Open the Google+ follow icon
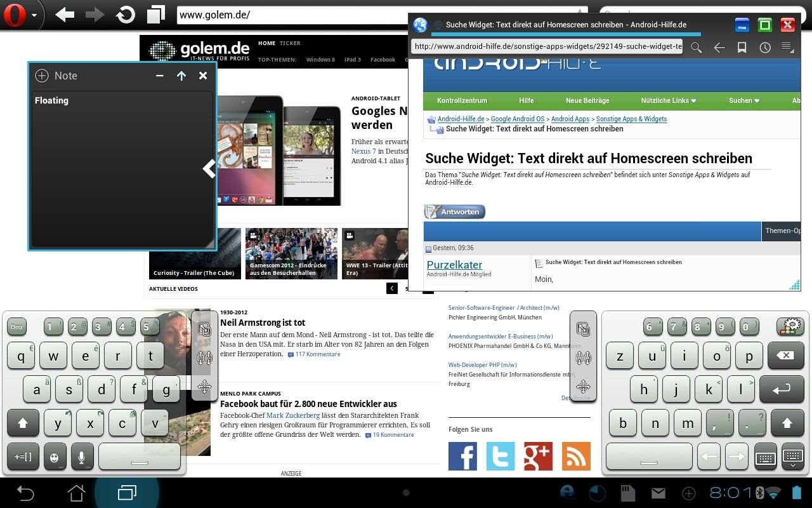812x508 pixels. [539, 456]
